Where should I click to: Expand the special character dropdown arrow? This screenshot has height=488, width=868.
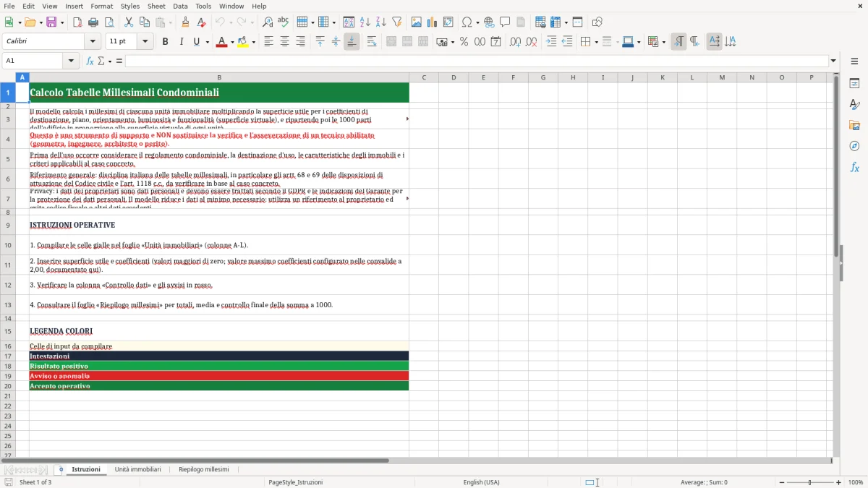(x=477, y=22)
